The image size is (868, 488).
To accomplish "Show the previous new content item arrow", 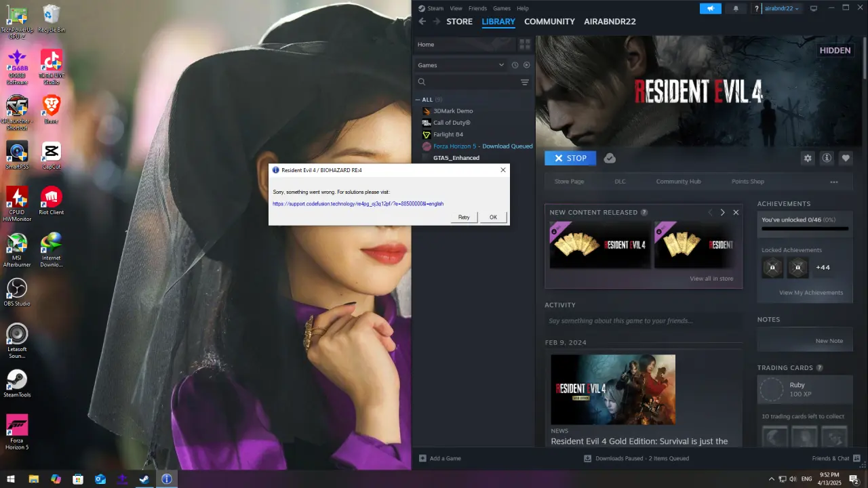I will coord(710,212).
